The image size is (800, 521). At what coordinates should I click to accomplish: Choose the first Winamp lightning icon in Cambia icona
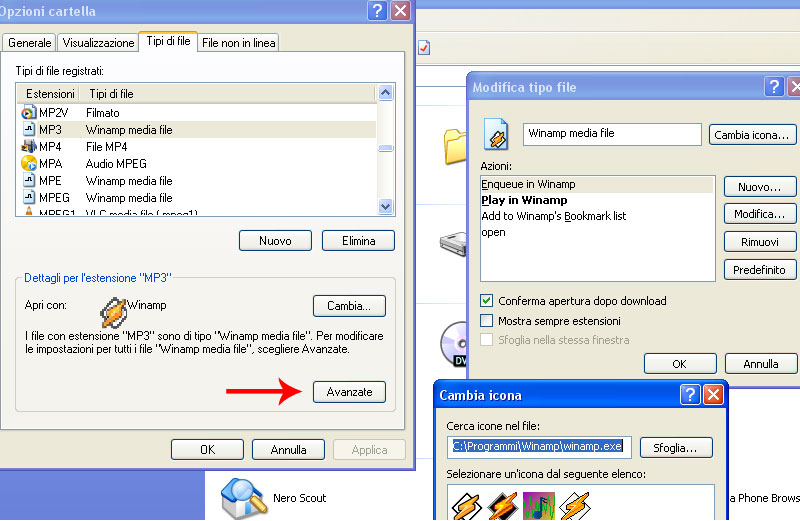(466, 506)
